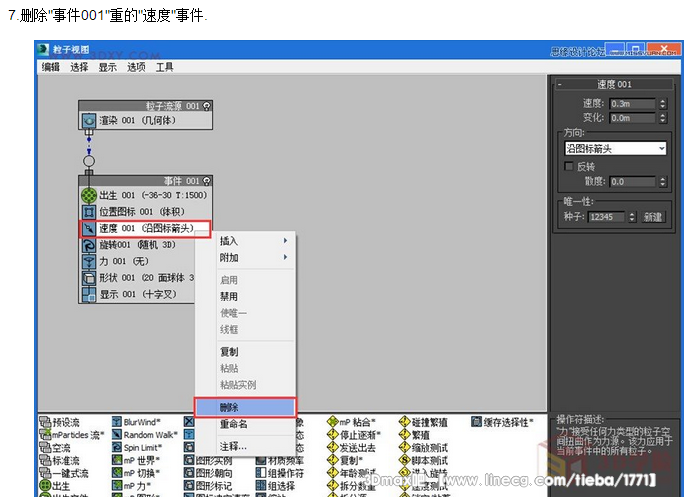
Task: Click the 力 001 operator icon
Action: click(89, 262)
